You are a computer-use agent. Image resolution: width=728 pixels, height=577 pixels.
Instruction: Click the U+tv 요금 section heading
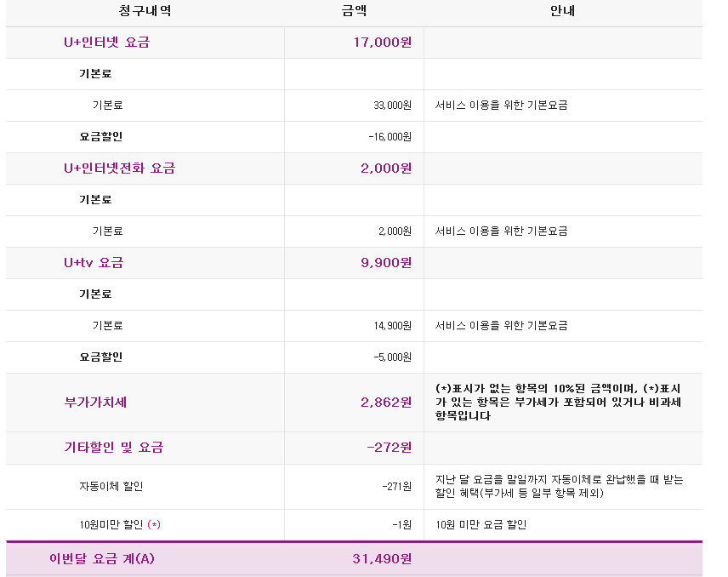click(x=94, y=263)
